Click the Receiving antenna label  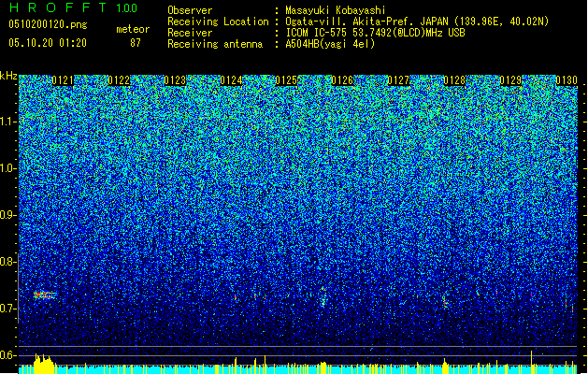tap(215, 44)
